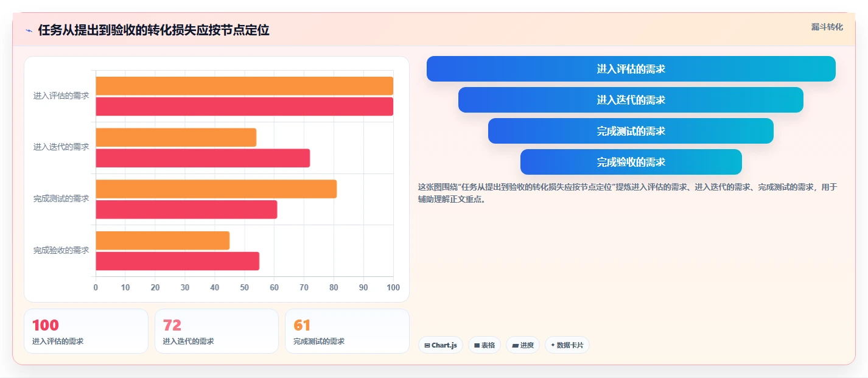Screen dimensions: 868x378
Task: Click the red bar for 完成测试的需求
Action: [186, 209]
